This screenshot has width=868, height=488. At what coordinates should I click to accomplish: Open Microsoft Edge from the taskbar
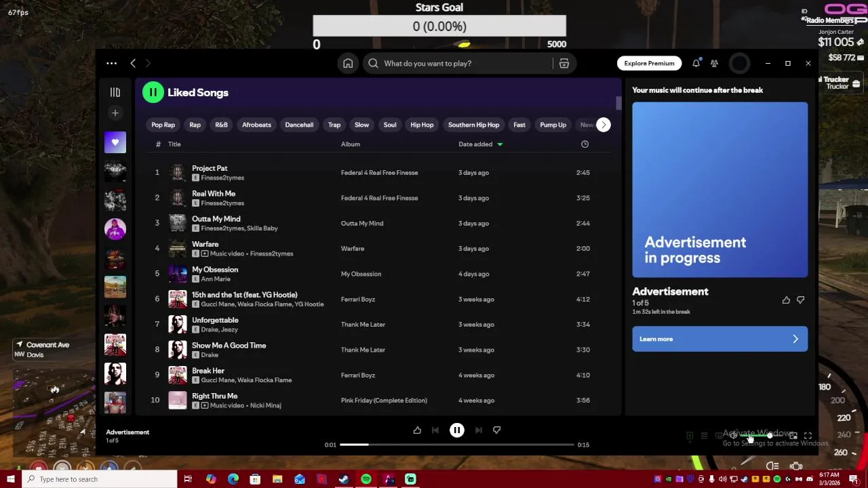point(233,479)
